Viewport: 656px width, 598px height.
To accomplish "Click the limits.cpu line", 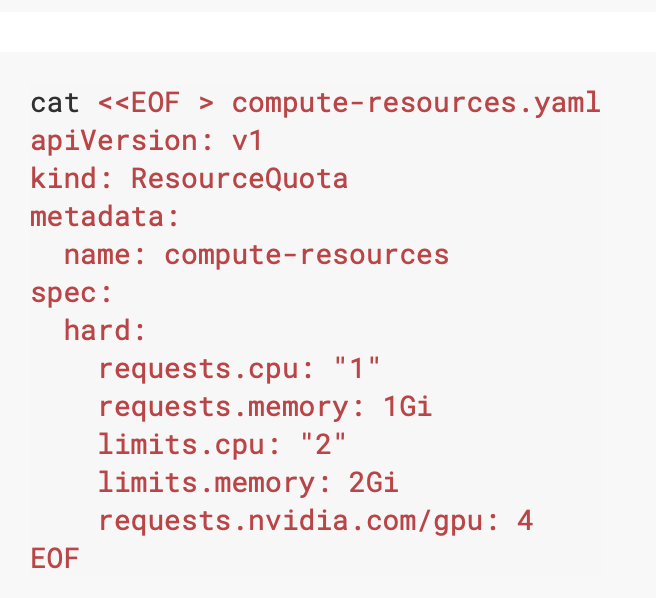I will [222, 445].
